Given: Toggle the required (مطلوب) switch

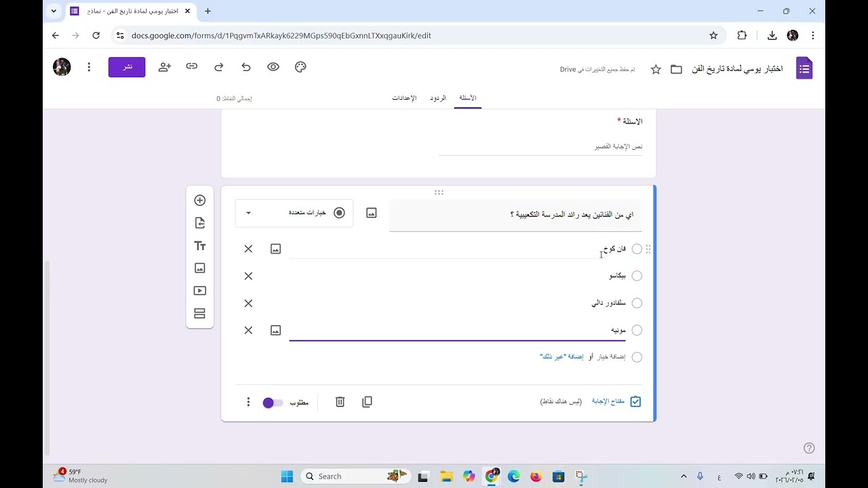Looking at the screenshot, I should pyautogui.click(x=273, y=403).
